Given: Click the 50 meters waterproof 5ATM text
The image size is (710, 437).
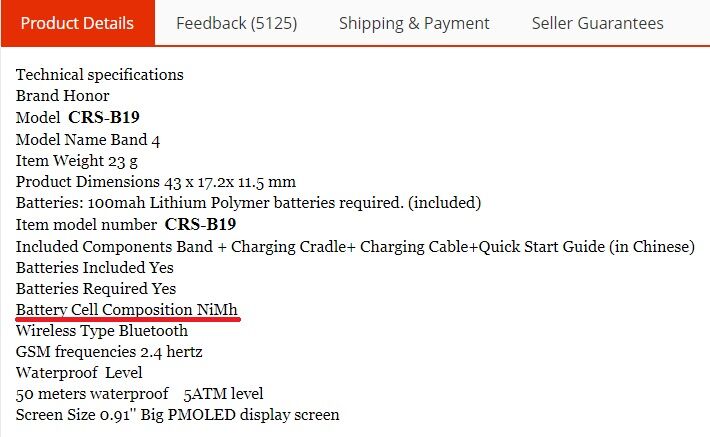Looking at the screenshot, I should (x=139, y=394).
